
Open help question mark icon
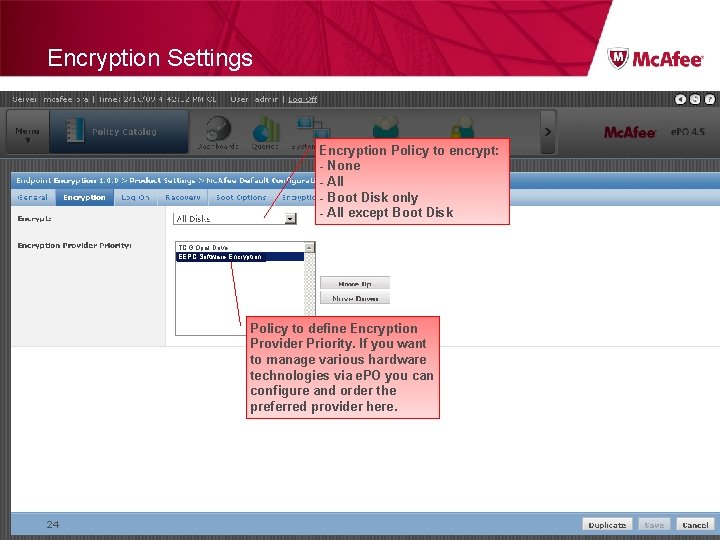[x=709, y=99]
